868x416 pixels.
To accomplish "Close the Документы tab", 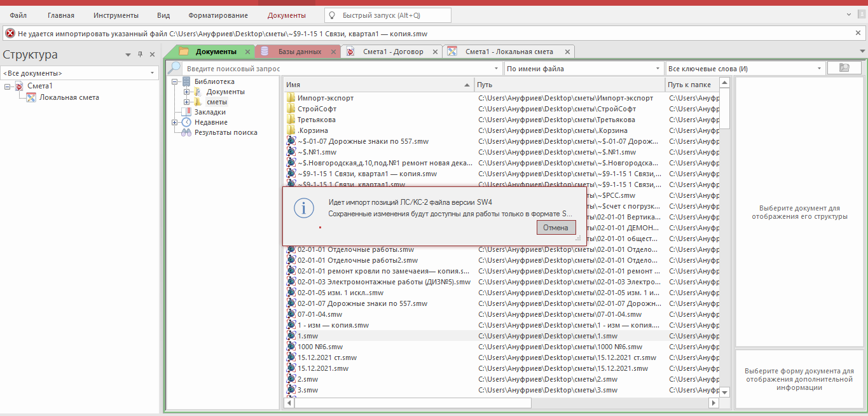I will 248,52.
